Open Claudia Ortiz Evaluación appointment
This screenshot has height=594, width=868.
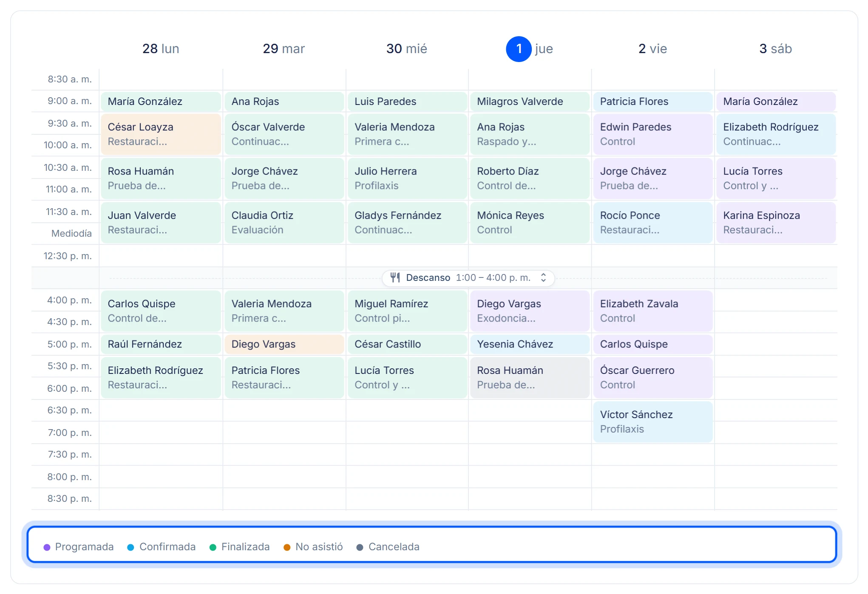pos(284,223)
